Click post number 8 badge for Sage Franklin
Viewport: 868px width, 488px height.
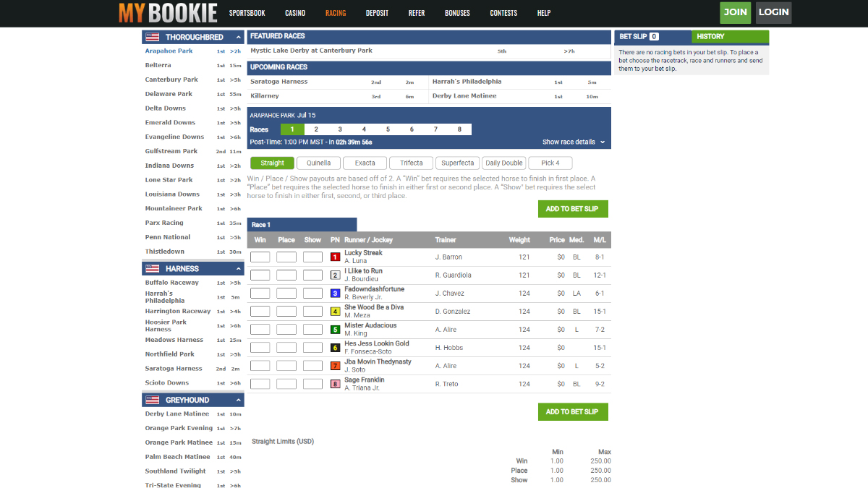(x=335, y=384)
